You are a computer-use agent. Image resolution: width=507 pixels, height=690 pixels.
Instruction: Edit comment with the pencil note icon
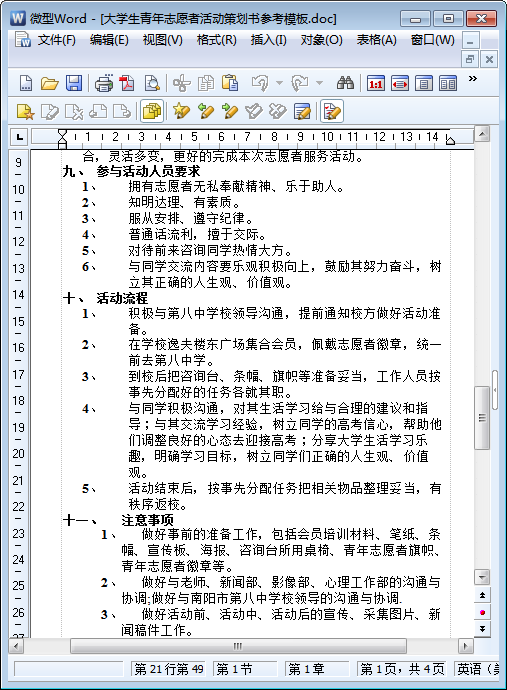[x=50, y=111]
